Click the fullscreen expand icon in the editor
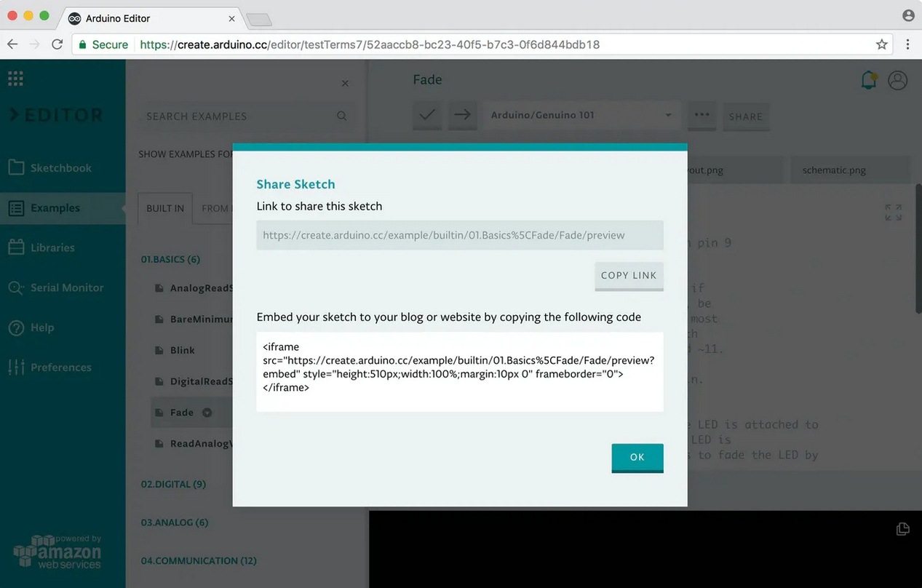 (893, 212)
